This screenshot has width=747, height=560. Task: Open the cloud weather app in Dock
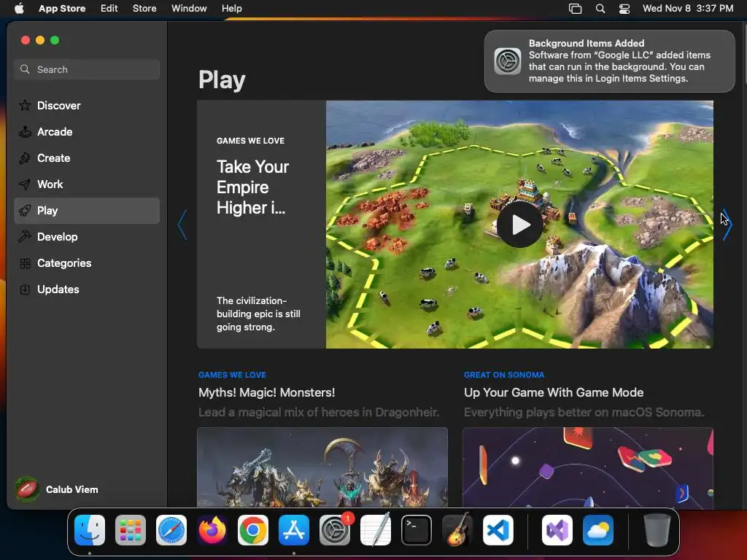[x=598, y=530]
